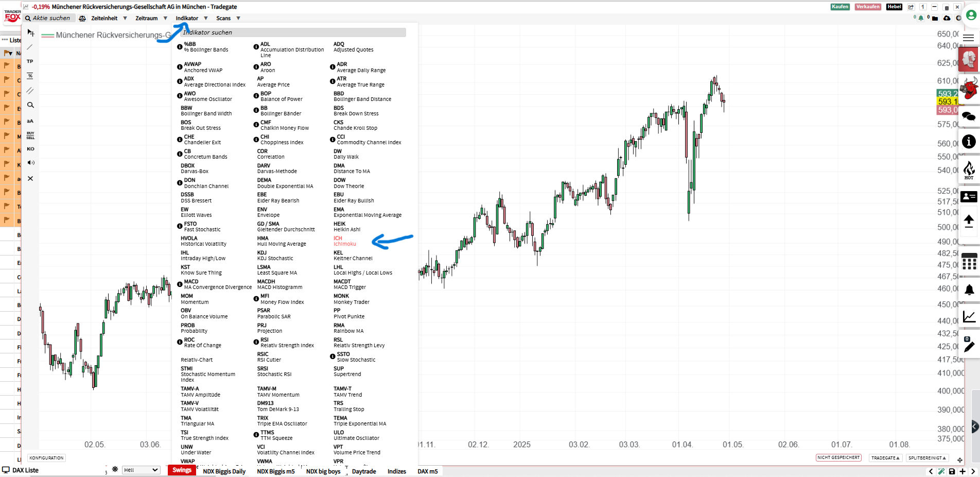Click inside the Indikator suchen search field

(x=288, y=32)
